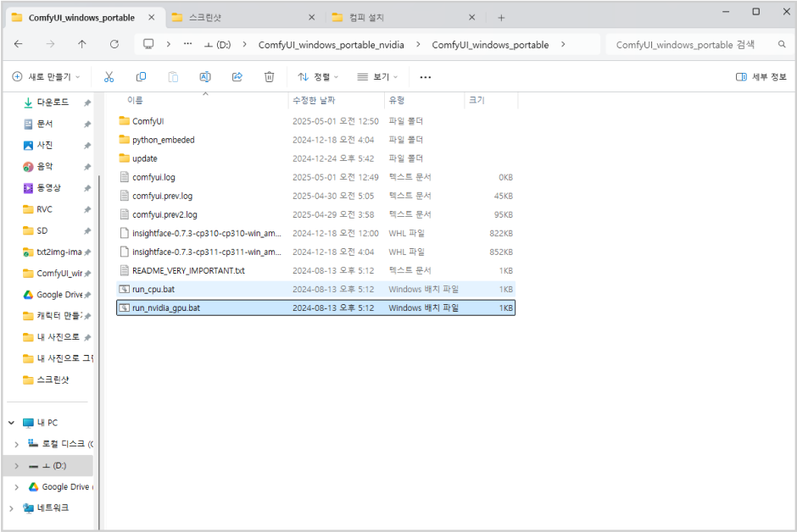
Task: Click the monitor icon in address bar
Action: tap(148, 44)
